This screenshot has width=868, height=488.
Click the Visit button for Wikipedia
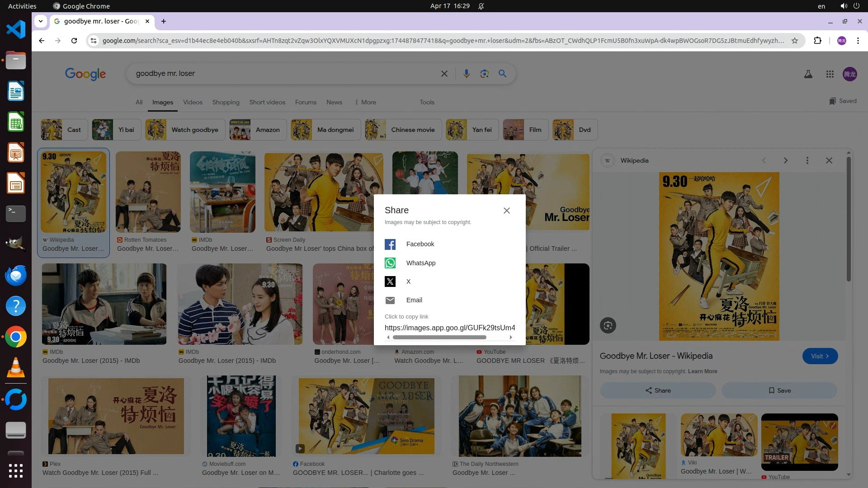click(x=820, y=356)
